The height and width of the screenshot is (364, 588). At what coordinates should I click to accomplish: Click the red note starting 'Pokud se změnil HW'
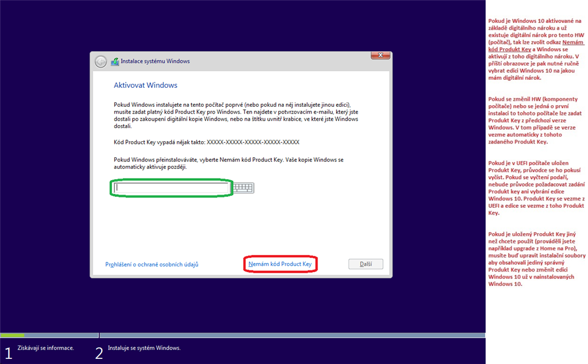coord(535,121)
